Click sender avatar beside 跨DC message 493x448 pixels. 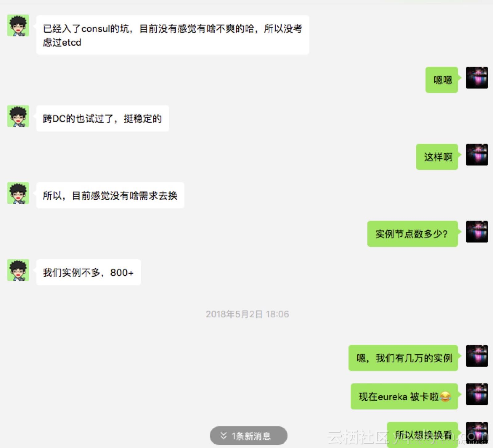pyautogui.click(x=18, y=116)
